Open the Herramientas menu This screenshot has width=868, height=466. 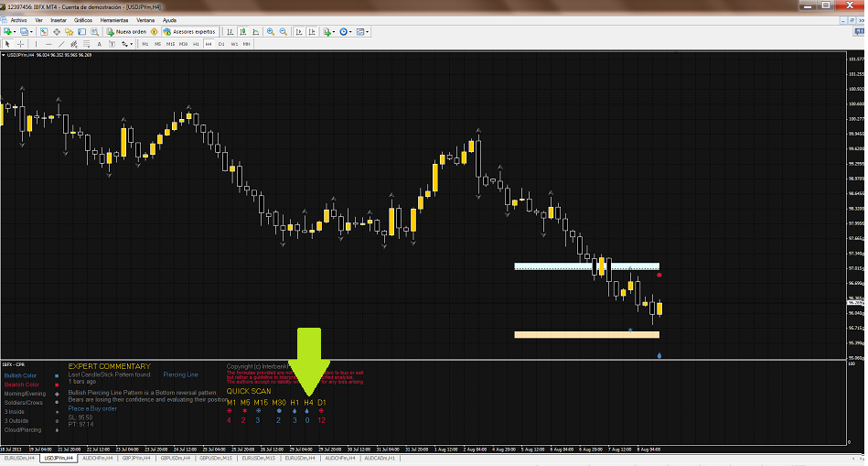coord(114,19)
